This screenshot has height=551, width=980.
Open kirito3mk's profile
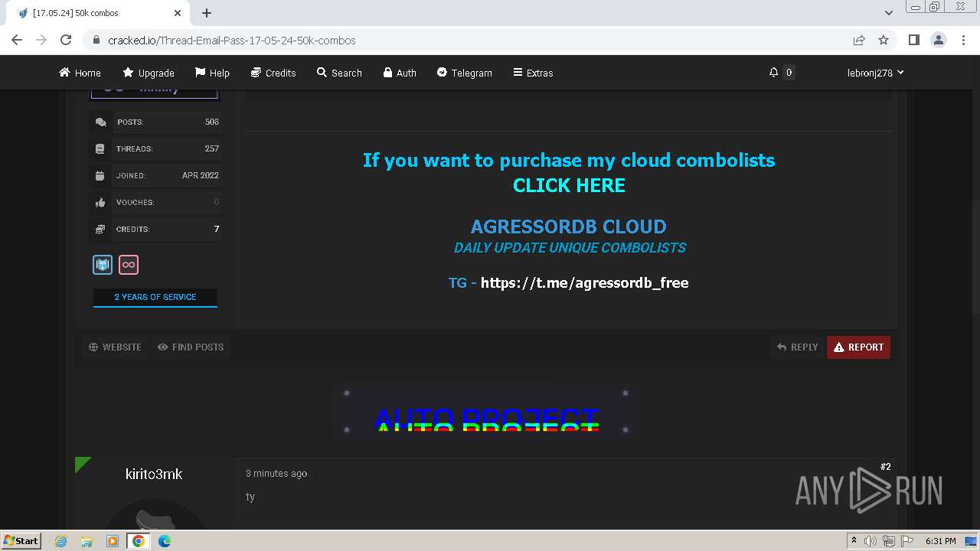(154, 474)
